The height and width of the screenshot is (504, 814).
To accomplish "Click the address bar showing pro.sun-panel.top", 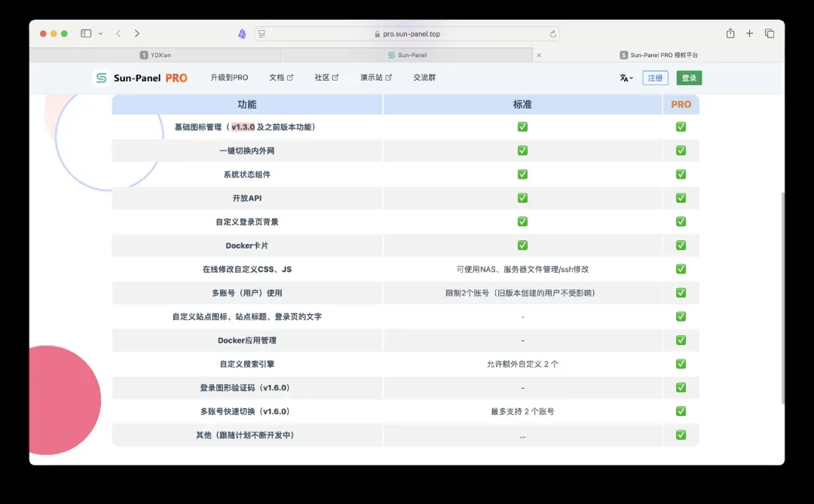I will [x=407, y=34].
